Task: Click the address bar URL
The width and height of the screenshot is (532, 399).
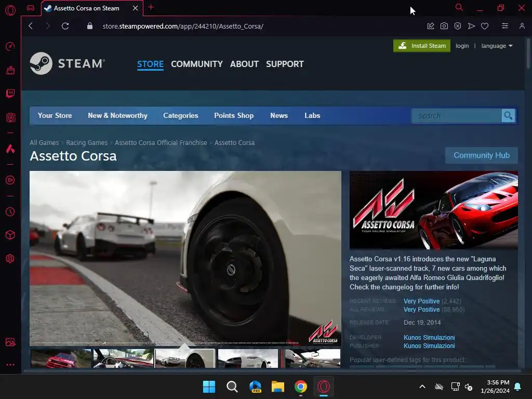Action: 183,26
